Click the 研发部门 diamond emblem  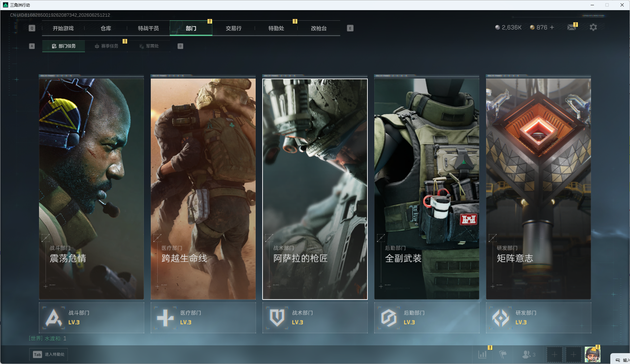pos(501,318)
